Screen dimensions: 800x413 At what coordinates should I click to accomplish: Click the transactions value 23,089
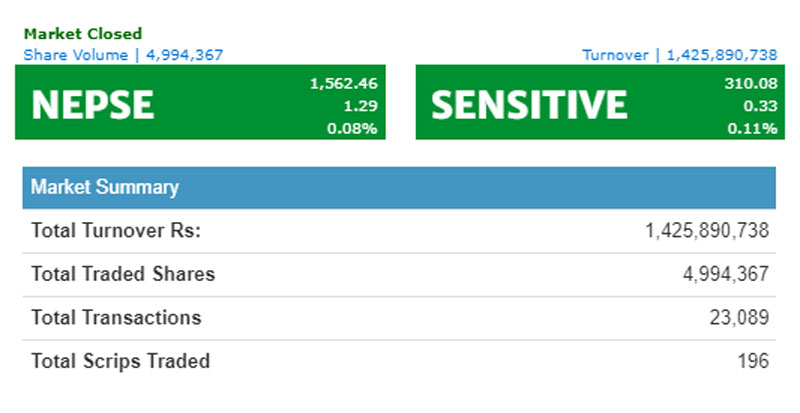pyautogui.click(x=742, y=318)
